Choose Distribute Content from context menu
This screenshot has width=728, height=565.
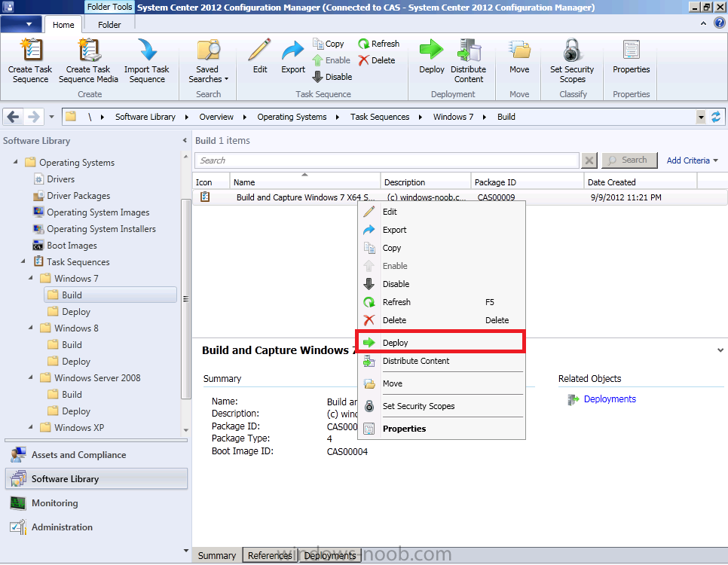pos(441,361)
